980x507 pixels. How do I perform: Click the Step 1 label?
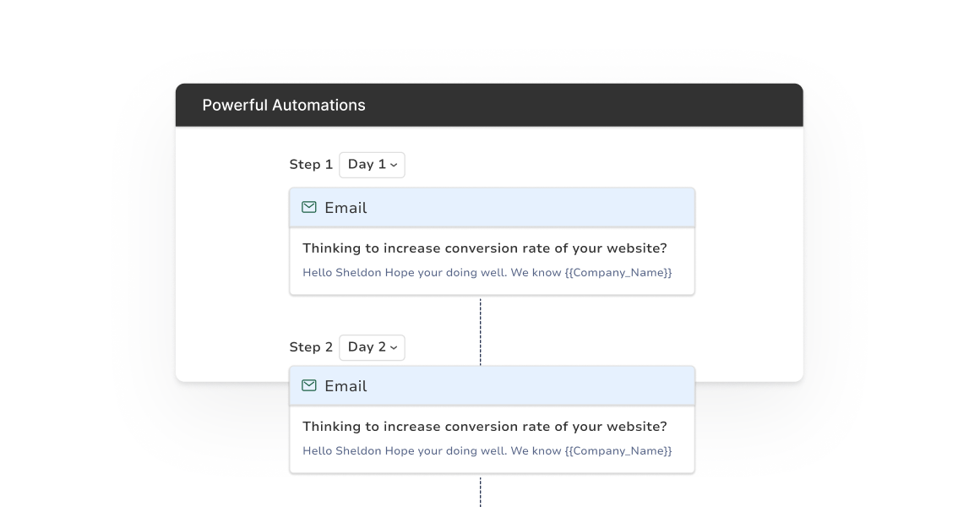(x=311, y=165)
